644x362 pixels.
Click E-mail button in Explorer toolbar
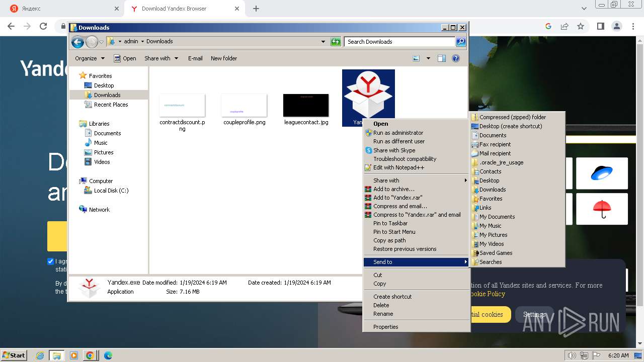(195, 58)
